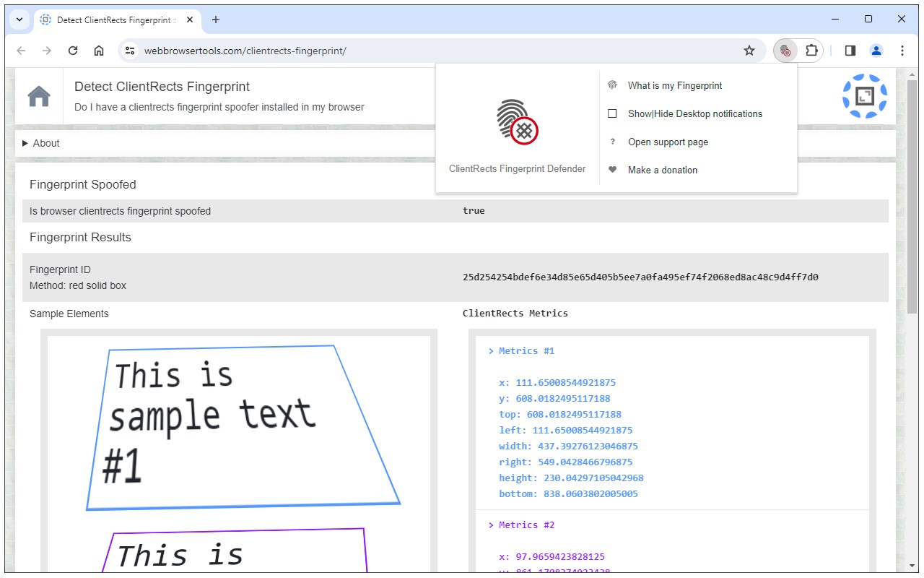Open the ClientRects Fingerprint Defender extension icon
Image resolution: width=924 pixels, height=578 pixels.
point(785,51)
